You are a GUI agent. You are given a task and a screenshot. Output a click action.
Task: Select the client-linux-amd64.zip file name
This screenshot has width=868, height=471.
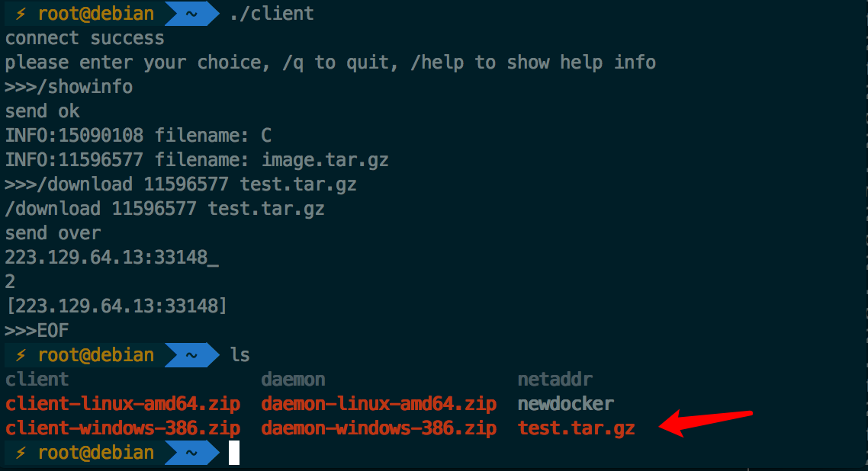coord(123,404)
